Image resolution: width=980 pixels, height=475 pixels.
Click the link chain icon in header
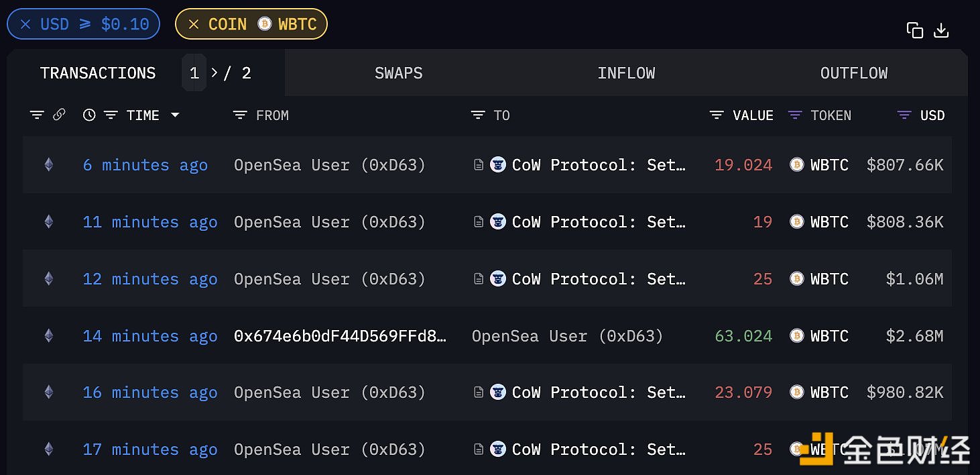pyautogui.click(x=59, y=115)
